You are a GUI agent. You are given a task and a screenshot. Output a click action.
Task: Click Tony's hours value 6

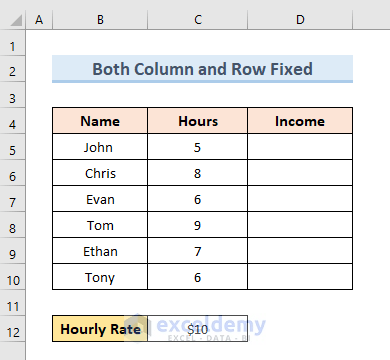tap(198, 277)
